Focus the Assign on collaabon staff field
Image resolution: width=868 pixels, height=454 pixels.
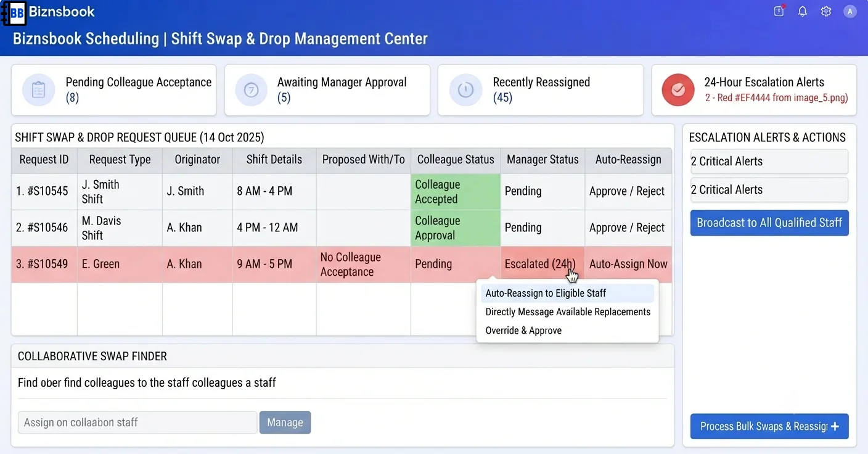(137, 423)
